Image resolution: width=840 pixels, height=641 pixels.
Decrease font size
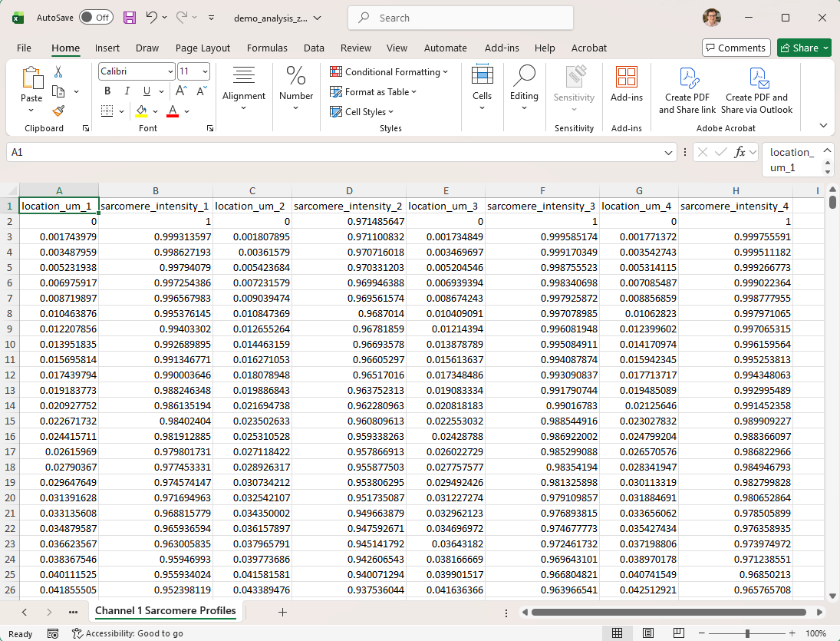point(202,91)
